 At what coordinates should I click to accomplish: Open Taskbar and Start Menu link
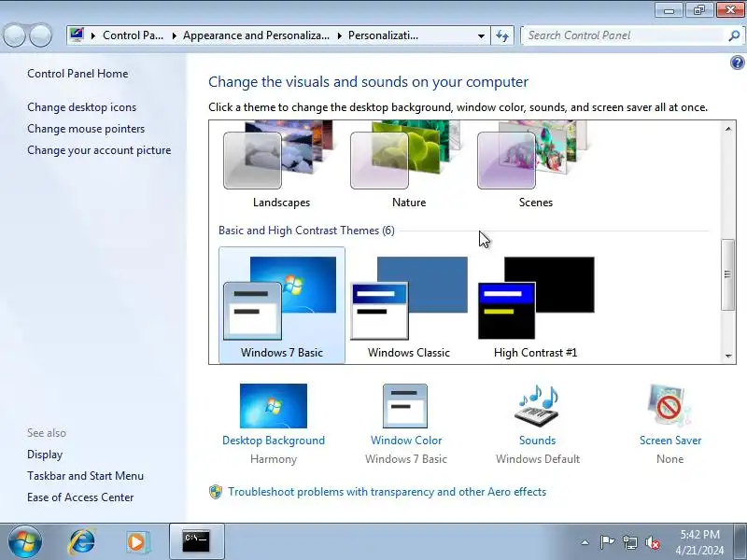tap(85, 476)
